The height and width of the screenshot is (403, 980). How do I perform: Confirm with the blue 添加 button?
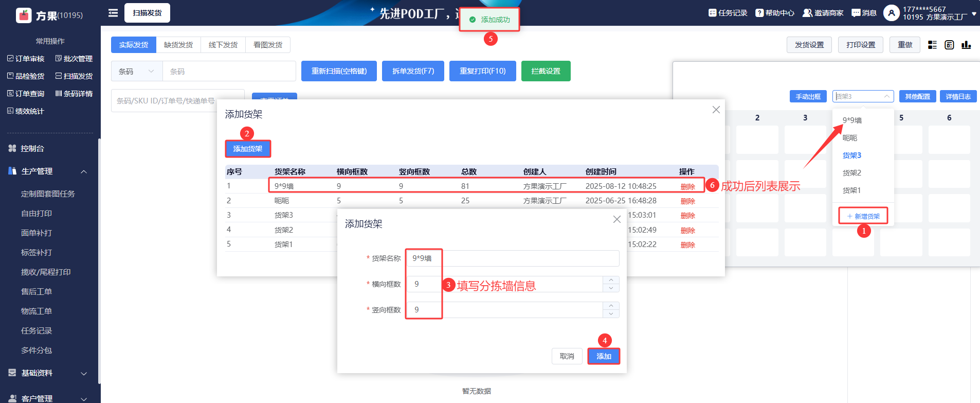(604, 356)
